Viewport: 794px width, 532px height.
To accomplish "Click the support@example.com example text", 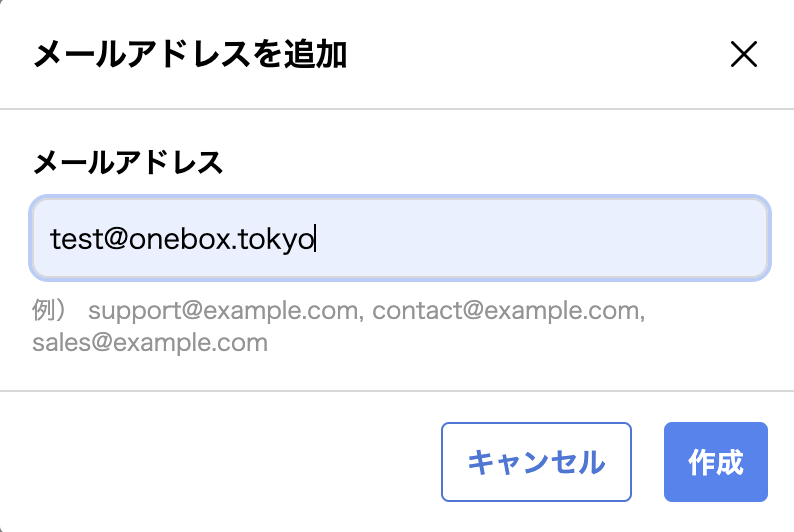I will (224, 311).
